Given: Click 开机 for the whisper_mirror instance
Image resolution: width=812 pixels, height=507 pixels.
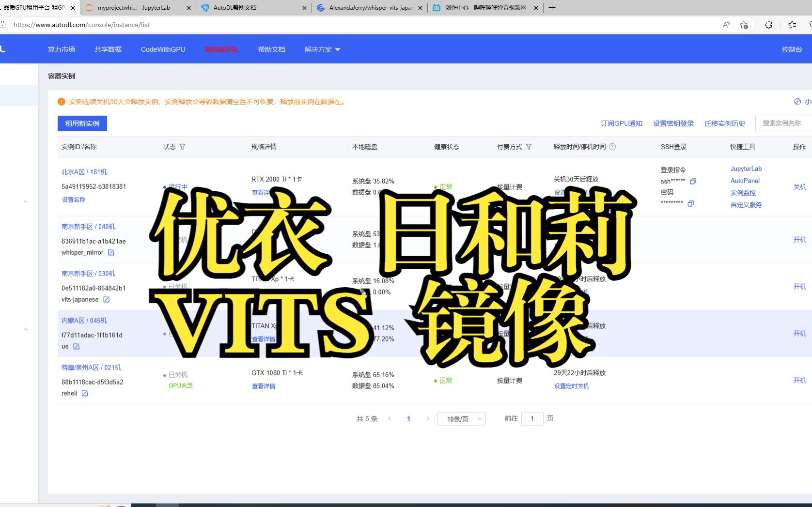Looking at the screenshot, I should click(799, 240).
